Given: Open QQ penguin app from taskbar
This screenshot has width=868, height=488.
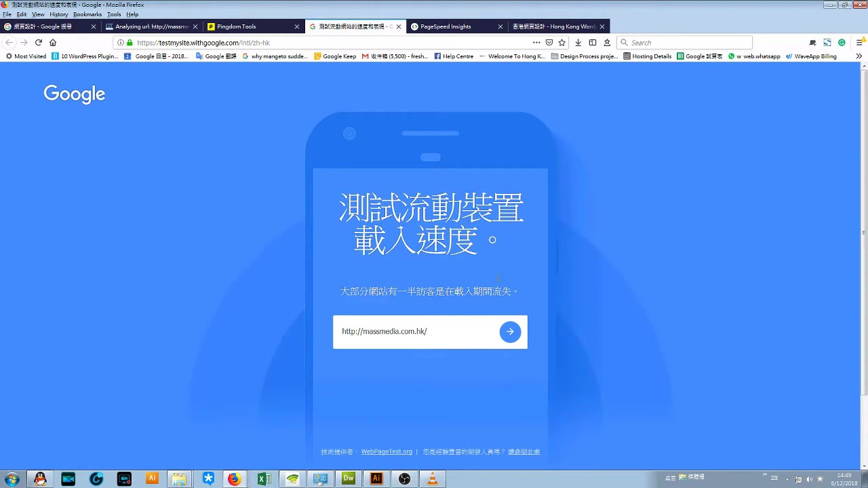Looking at the screenshot, I should (x=40, y=479).
